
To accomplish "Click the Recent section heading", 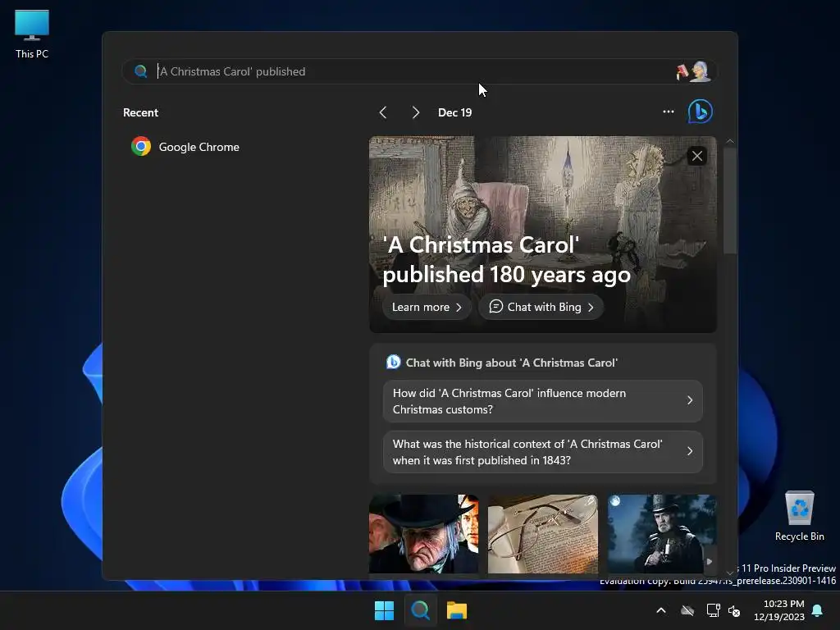I will [x=140, y=112].
